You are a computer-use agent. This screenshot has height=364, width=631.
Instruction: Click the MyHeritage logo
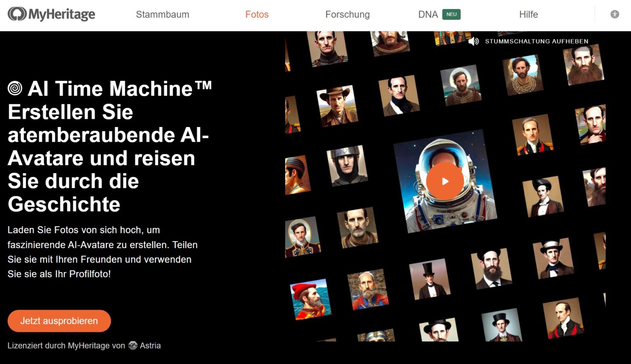52,14
